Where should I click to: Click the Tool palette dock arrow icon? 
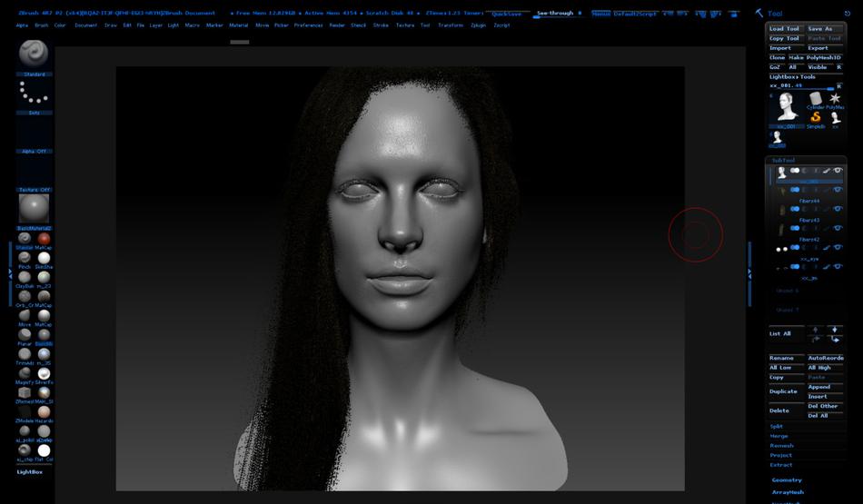847,14
